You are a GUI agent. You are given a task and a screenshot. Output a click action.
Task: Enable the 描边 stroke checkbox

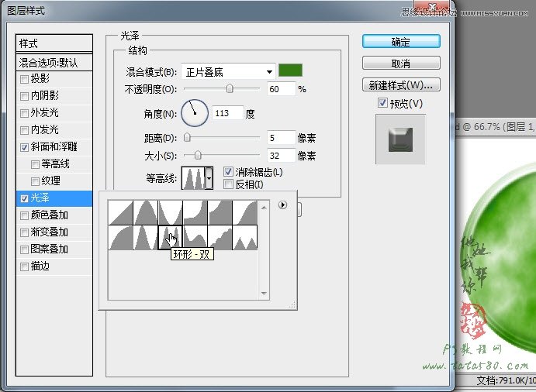pyautogui.click(x=24, y=266)
